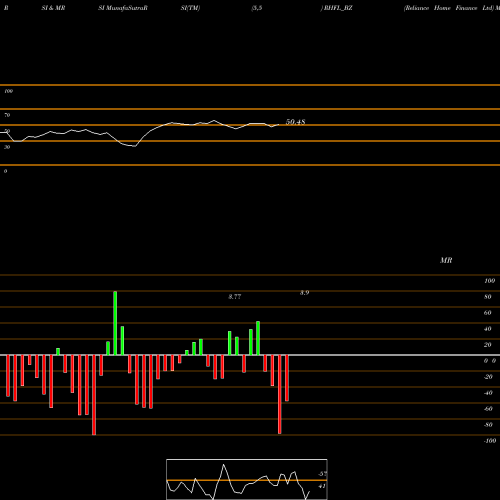500x500 pixels.
Task: Select the RHFL_BZ ticker symbol
Action: pos(338,8)
